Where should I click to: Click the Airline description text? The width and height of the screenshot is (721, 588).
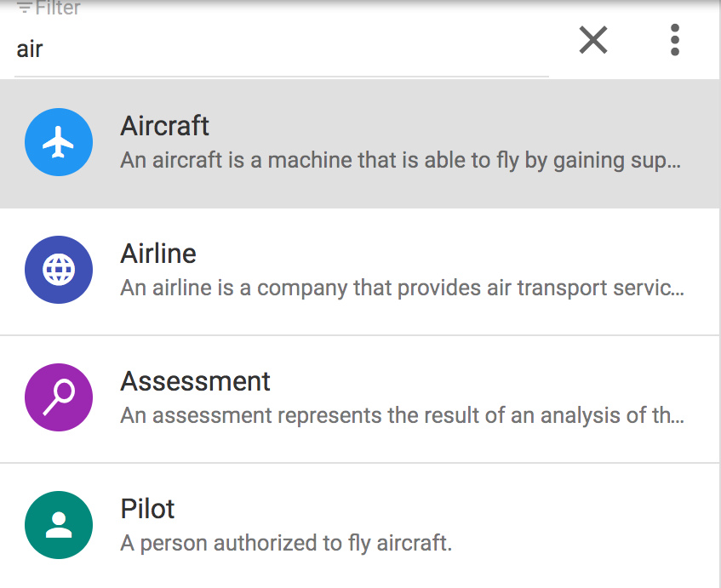(392, 288)
